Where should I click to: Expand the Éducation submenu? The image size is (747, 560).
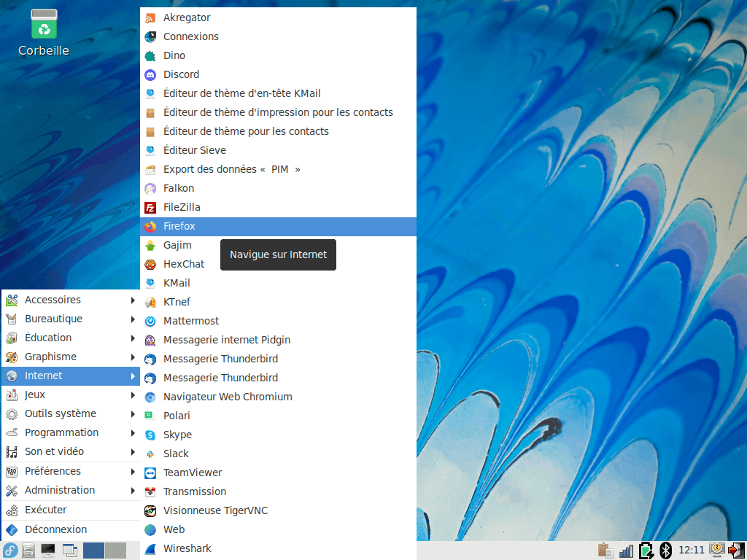pyautogui.click(x=71, y=338)
